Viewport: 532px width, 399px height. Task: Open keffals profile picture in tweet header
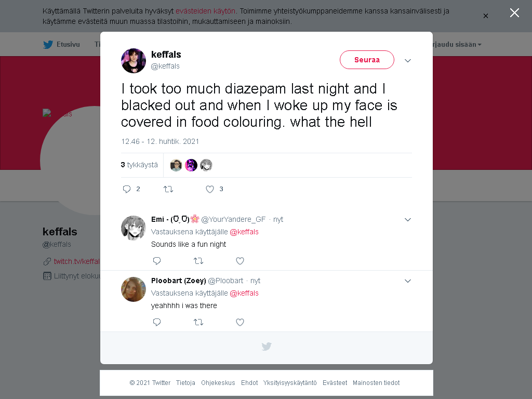click(x=134, y=61)
